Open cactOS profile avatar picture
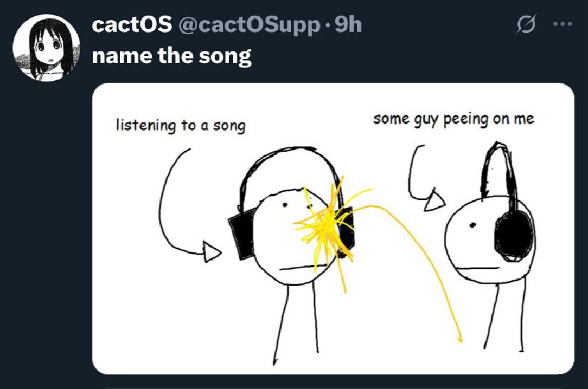The width and height of the screenshot is (588, 389). pos(46,48)
